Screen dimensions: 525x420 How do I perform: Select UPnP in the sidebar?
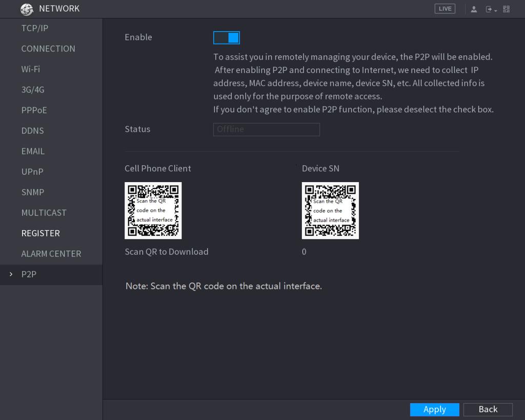[32, 172]
